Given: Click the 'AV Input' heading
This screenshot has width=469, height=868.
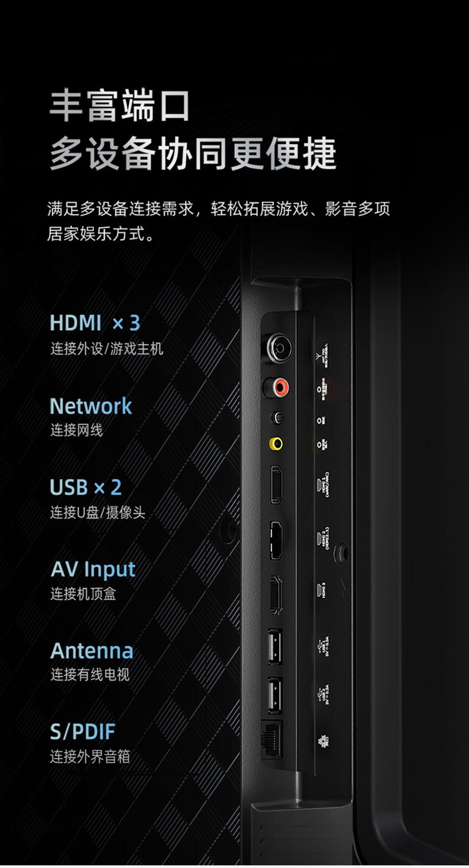Looking at the screenshot, I should point(93,570).
